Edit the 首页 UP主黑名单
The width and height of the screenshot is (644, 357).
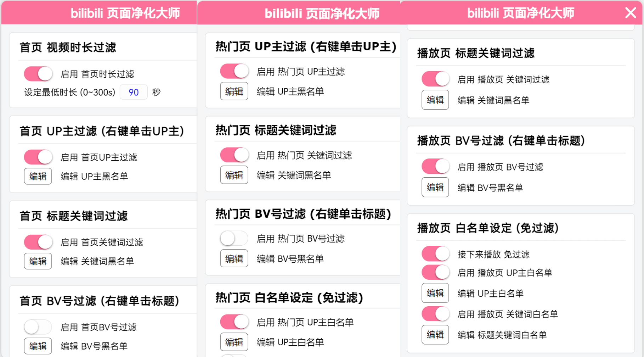pos(38,176)
